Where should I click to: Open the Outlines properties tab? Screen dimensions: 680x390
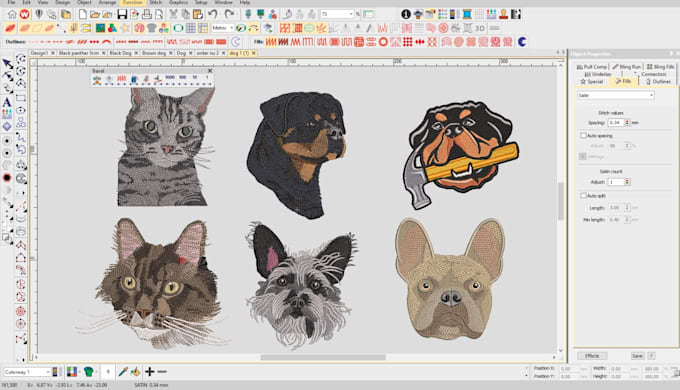658,82
